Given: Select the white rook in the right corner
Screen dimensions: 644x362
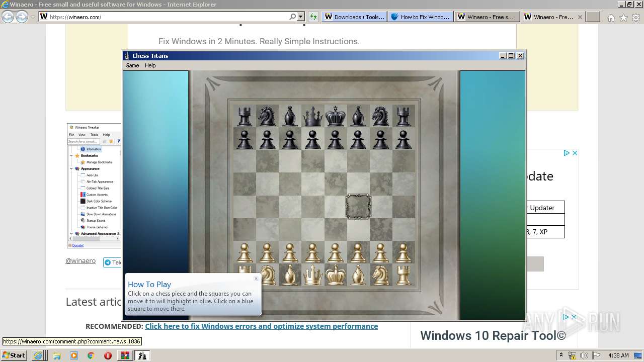Looking at the screenshot, I should [x=403, y=275].
